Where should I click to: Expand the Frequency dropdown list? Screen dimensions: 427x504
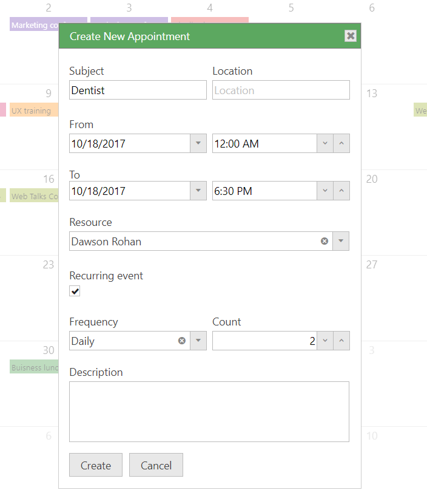[198, 341]
